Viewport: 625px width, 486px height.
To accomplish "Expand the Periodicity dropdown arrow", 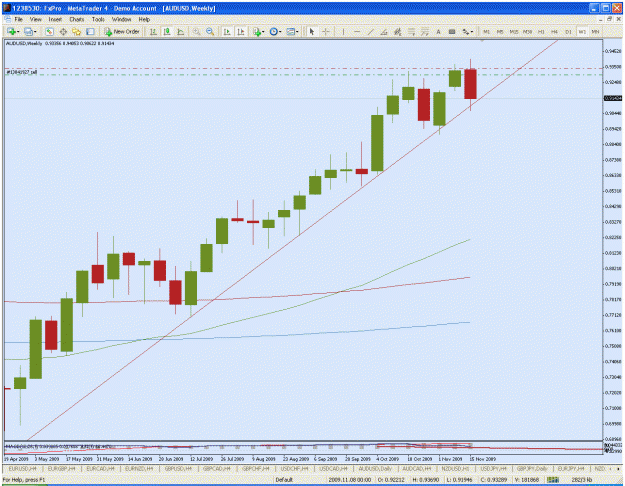I will [x=280, y=32].
